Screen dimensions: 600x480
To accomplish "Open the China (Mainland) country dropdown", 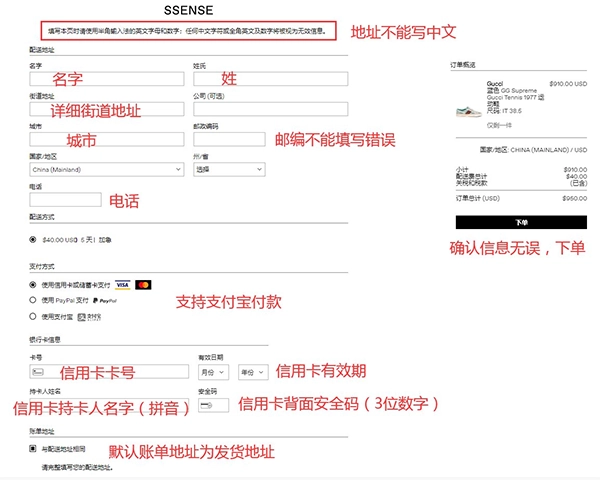I will pos(107,170).
